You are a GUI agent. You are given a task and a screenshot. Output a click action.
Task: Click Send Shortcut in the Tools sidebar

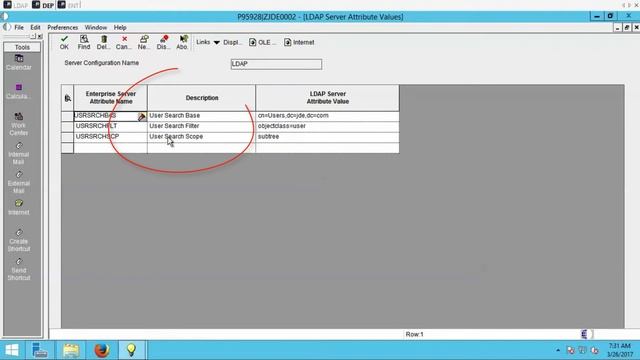point(19,269)
